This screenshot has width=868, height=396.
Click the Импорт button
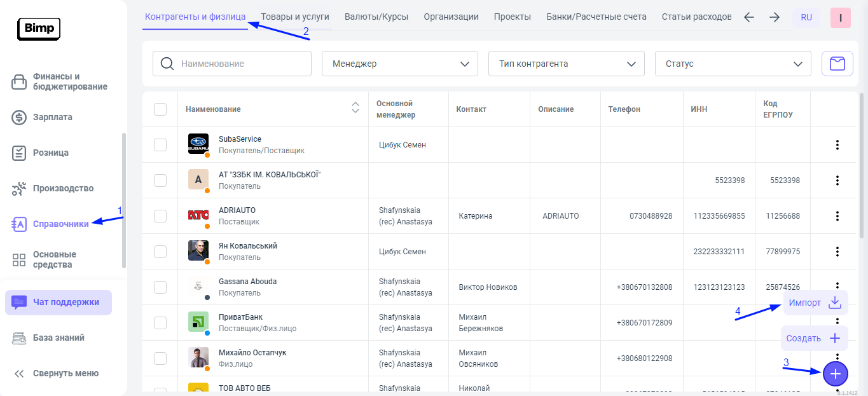pyautogui.click(x=815, y=303)
